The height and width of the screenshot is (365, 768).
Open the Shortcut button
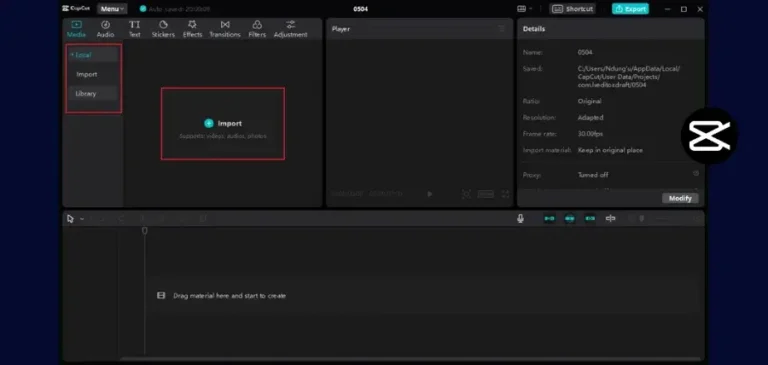573,9
